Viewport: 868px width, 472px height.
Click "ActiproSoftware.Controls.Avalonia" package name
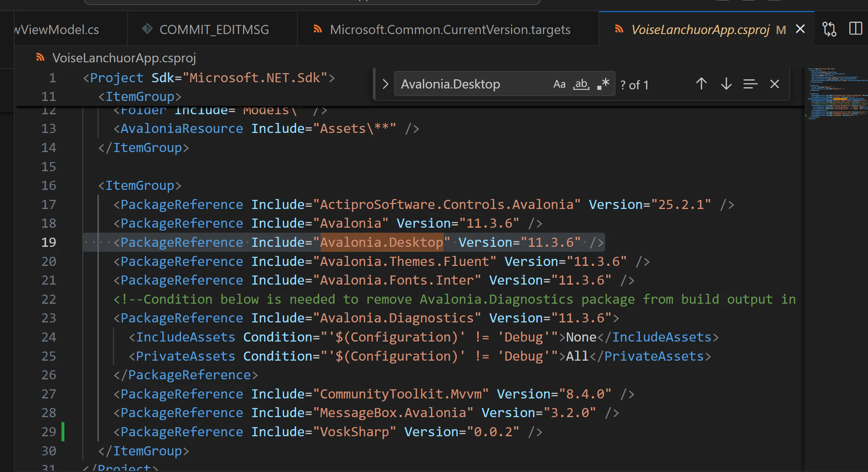point(447,204)
